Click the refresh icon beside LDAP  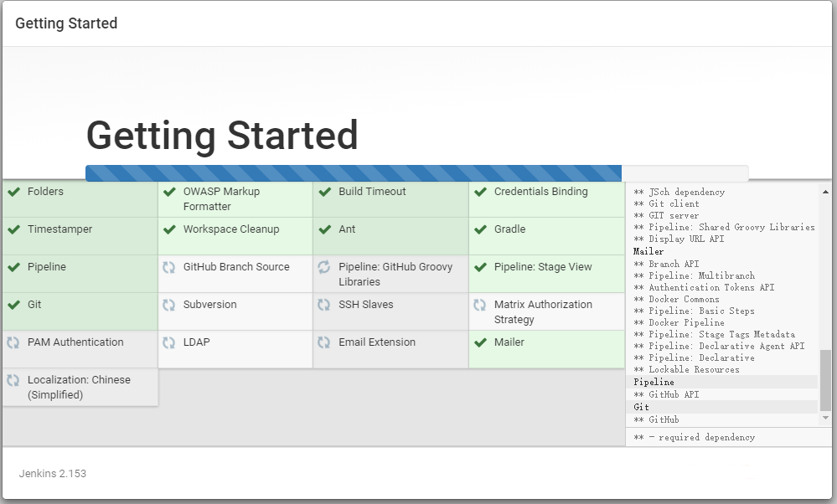(x=169, y=342)
